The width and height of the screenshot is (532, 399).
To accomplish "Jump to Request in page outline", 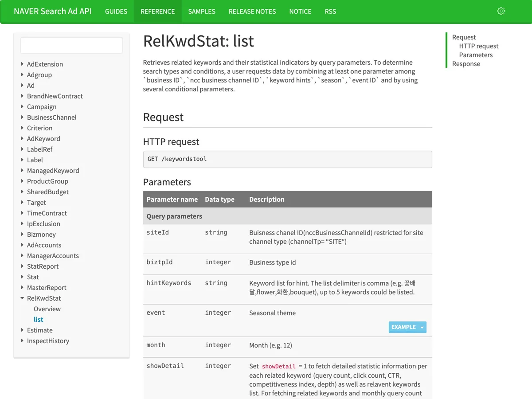I will 464,37.
